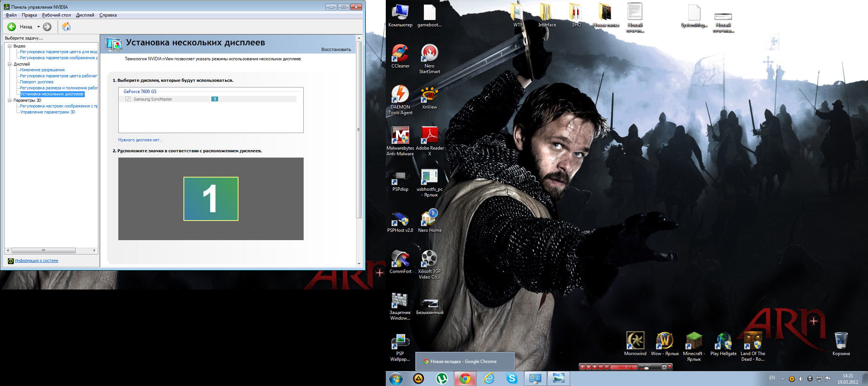
Task: Click the DAEMON Tools Agent desktop icon
Action: pyautogui.click(x=400, y=100)
